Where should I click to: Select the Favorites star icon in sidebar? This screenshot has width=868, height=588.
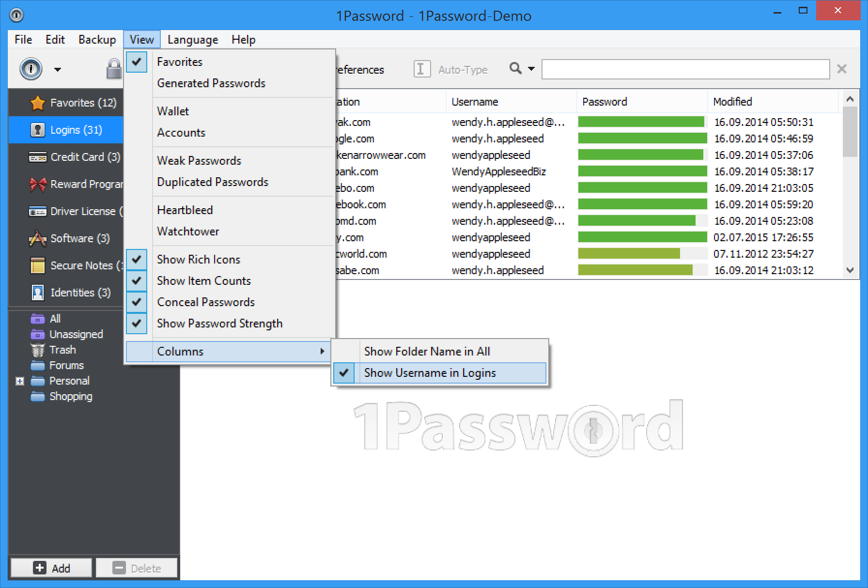[x=37, y=103]
